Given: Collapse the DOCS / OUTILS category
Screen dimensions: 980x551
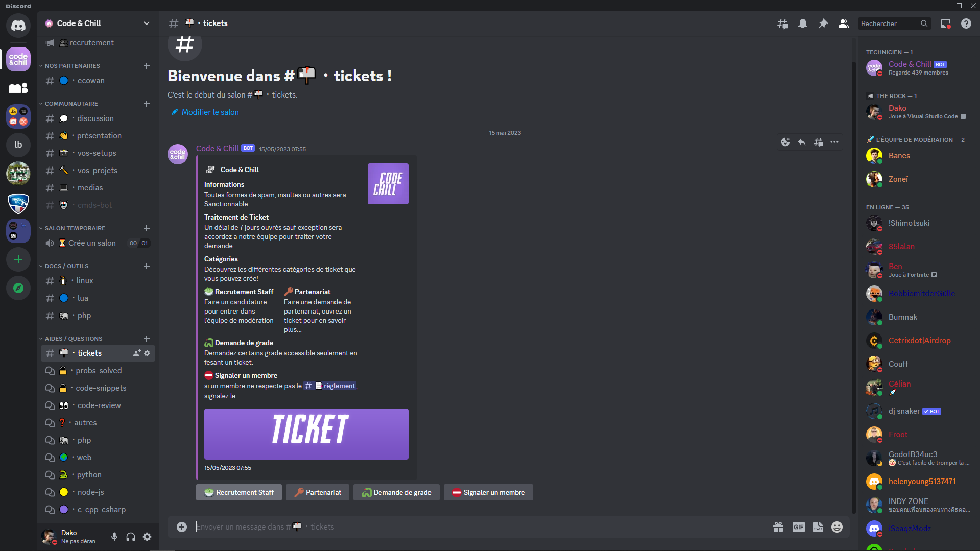Looking at the screenshot, I should pos(64,266).
